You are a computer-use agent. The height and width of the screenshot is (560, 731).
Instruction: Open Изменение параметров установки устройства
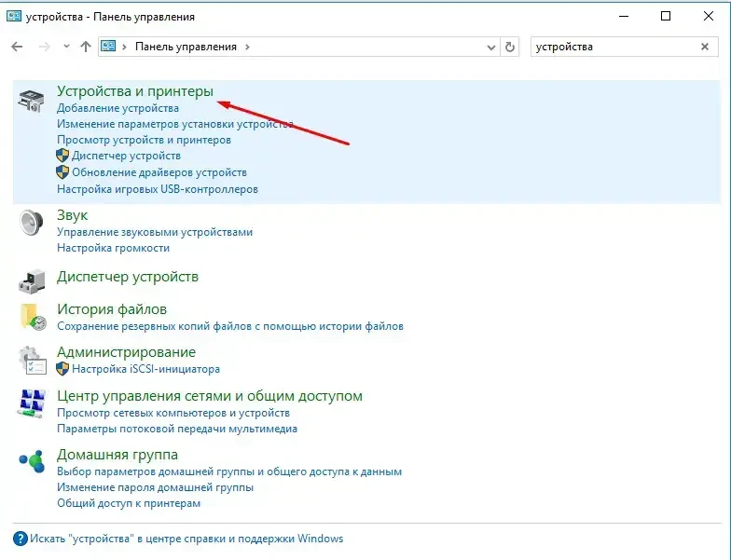tap(175, 124)
